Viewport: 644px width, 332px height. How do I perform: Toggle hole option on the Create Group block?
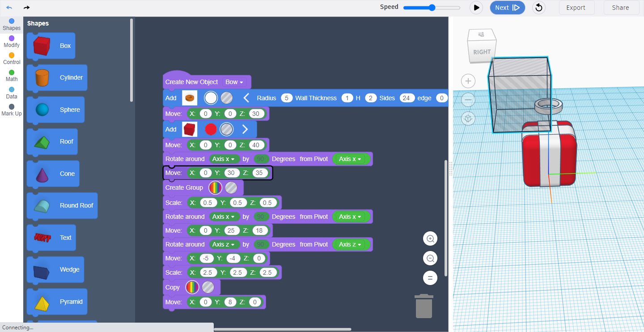(x=231, y=187)
